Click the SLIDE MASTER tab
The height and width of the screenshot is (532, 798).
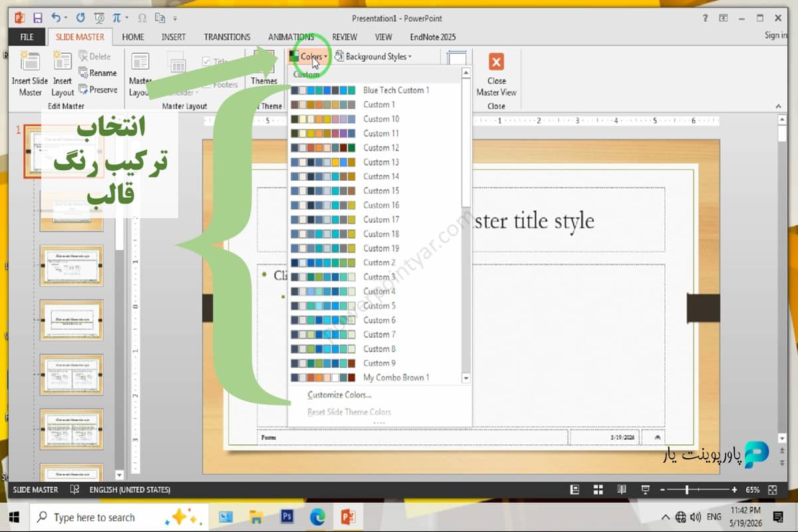[x=80, y=37]
